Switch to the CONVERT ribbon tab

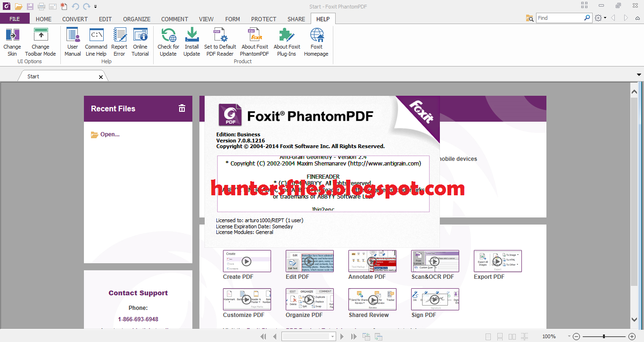[x=75, y=19]
